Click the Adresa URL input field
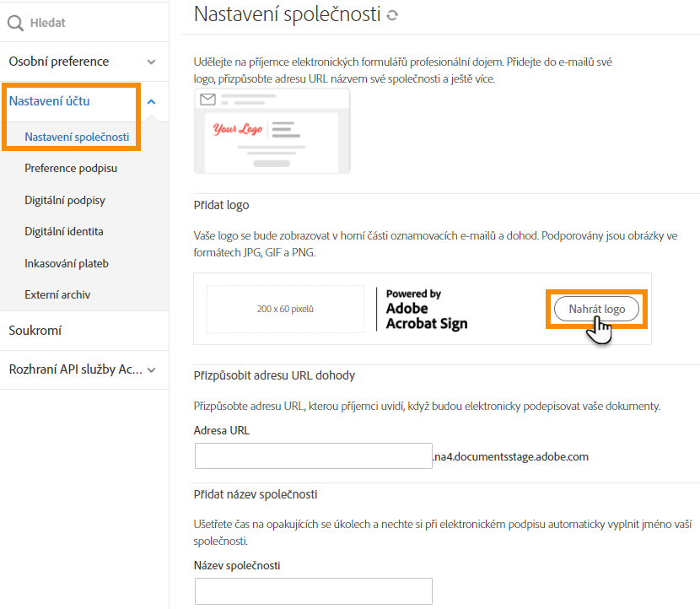 click(x=313, y=456)
